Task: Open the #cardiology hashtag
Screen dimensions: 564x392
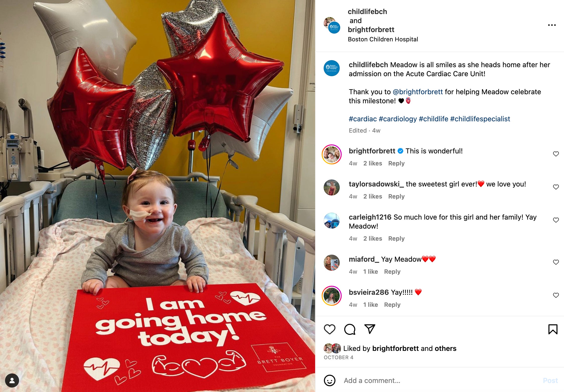Action: 398,119
